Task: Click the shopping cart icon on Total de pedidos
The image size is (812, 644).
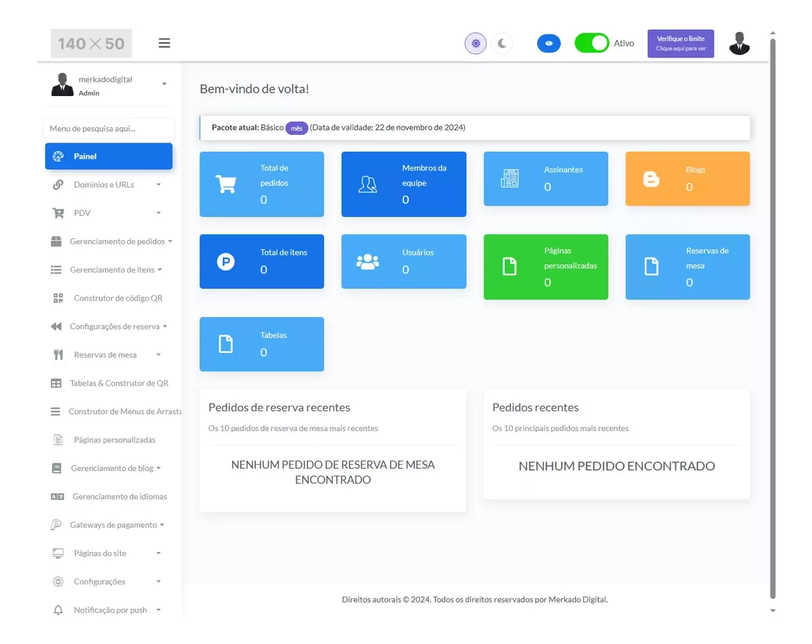Action: pyautogui.click(x=225, y=184)
